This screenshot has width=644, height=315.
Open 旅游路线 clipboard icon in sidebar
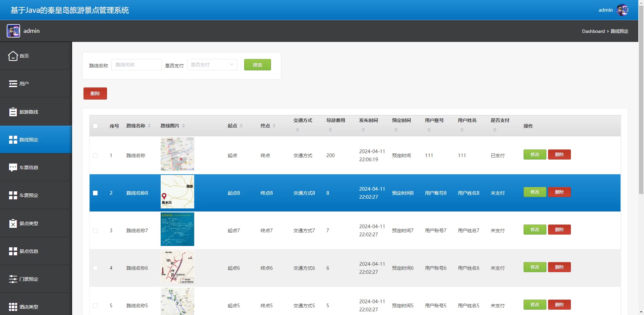pyautogui.click(x=13, y=112)
